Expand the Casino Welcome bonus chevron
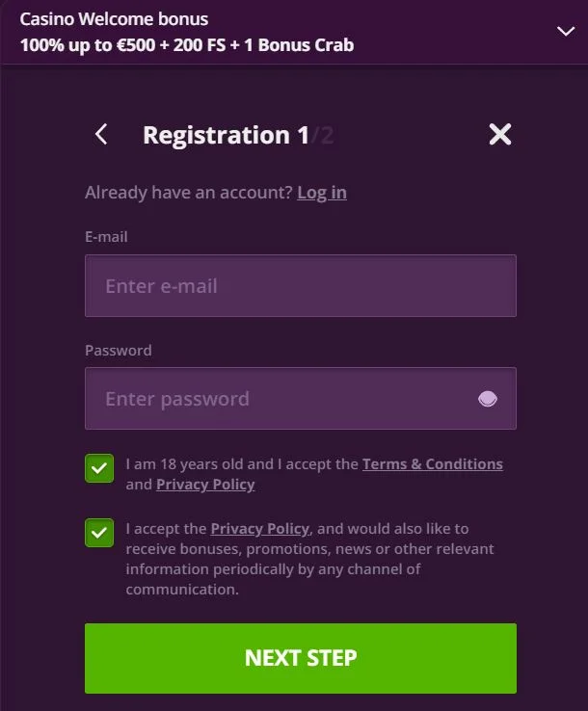This screenshot has height=711, width=588. [566, 31]
